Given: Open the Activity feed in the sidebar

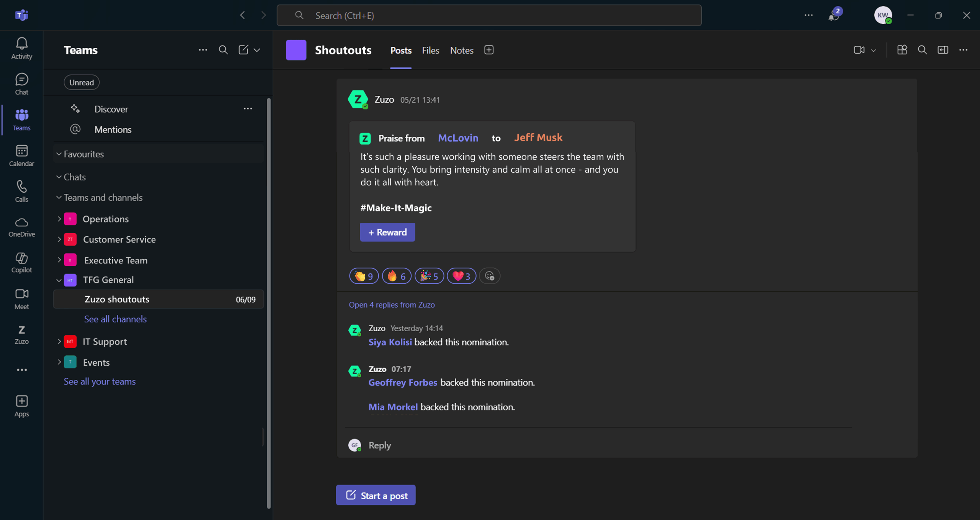Looking at the screenshot, I should click(21, 48).
